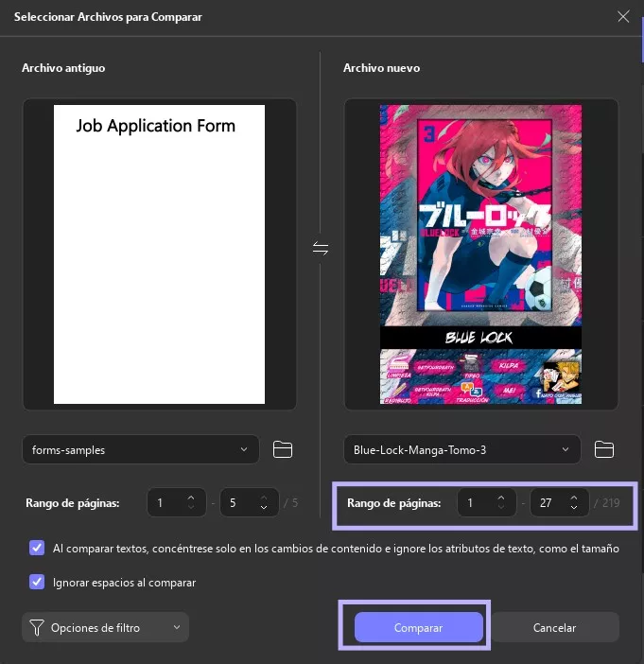Image resolution: width=644 pixels, height=664 pixels.
Task: Click the / 5 total pages text
Action: [291, 502]
